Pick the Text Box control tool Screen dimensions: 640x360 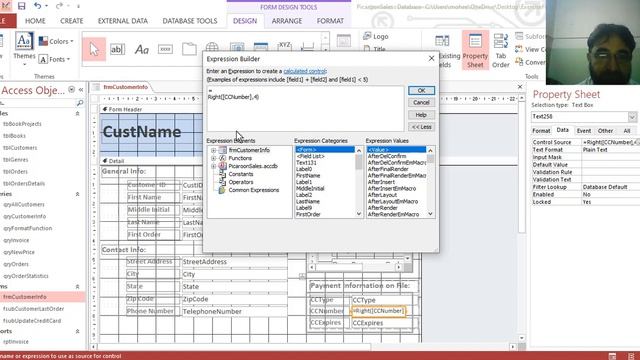[118, 49]
